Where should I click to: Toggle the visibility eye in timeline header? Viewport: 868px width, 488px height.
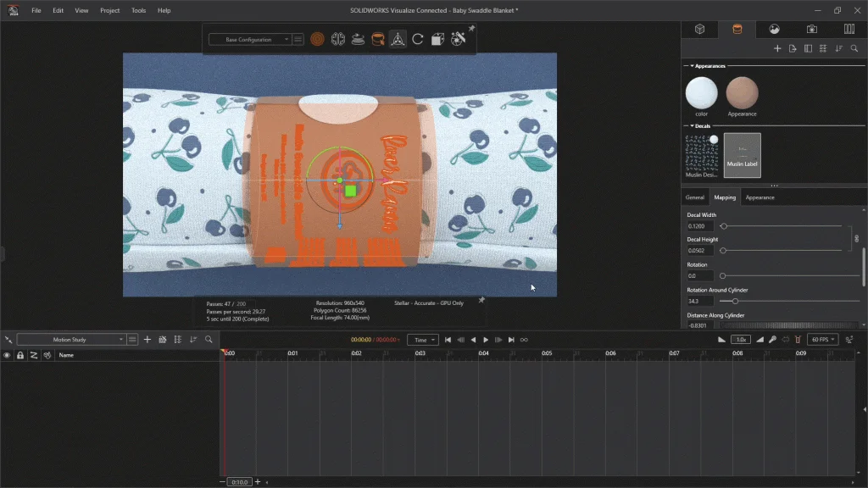7,355
